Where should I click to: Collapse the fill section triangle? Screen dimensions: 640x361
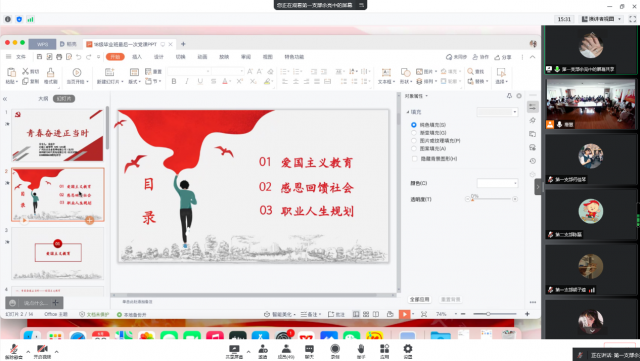pyautogui.click(x=408, y=112)
